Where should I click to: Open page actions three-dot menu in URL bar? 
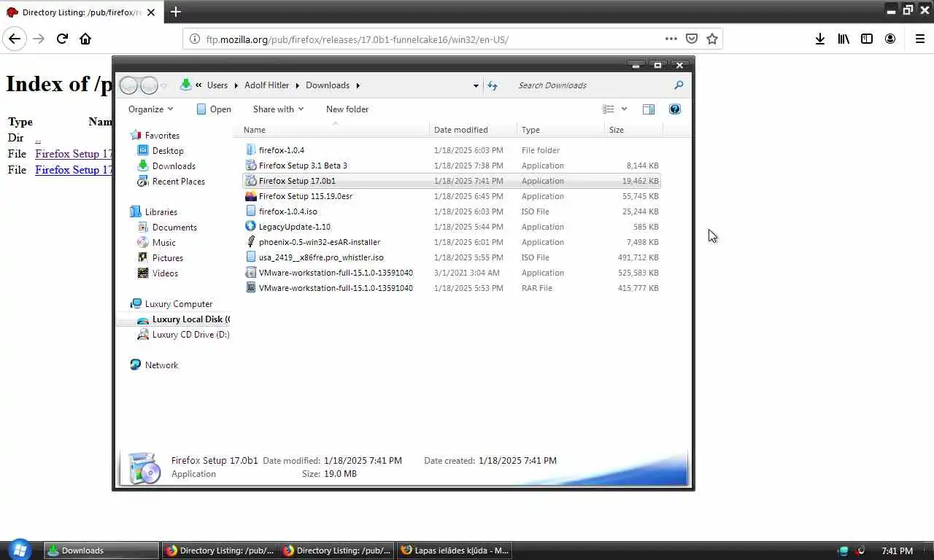click(x=671, y=39)
